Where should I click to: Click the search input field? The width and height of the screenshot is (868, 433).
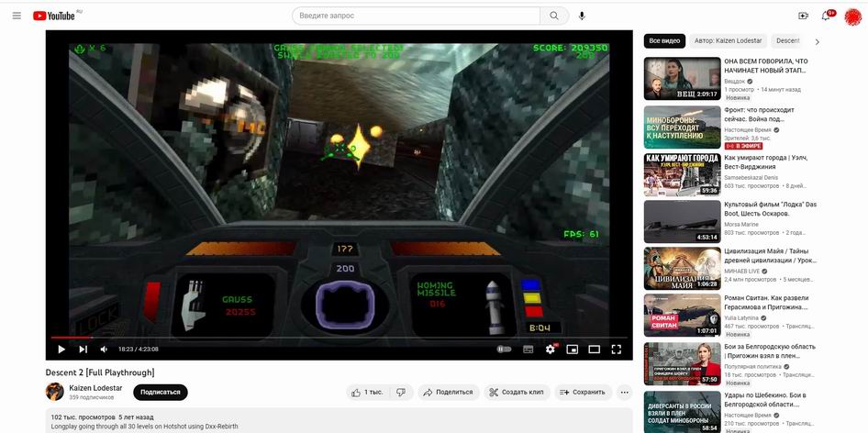(417, 16)
